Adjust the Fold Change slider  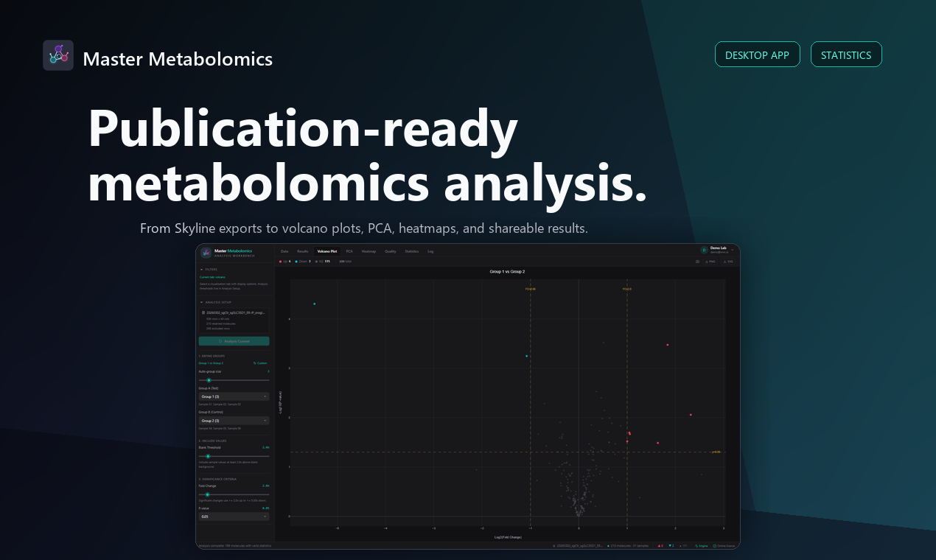pyautogui.click(x=234, y=494)
